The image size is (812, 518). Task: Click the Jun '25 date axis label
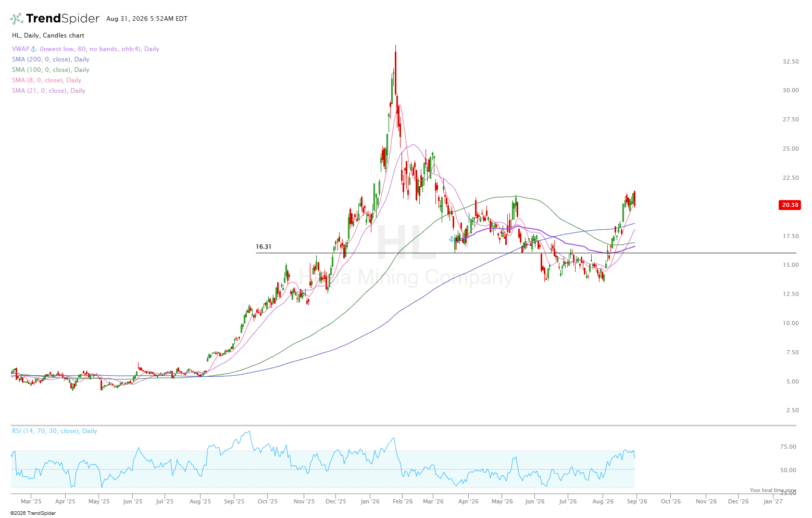coord(133,501)
